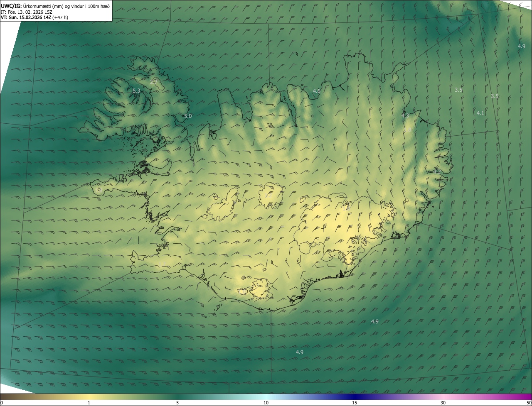Click the 'IT: Fös. 13. 02. 2026 15Z' line

pos(26,12)
